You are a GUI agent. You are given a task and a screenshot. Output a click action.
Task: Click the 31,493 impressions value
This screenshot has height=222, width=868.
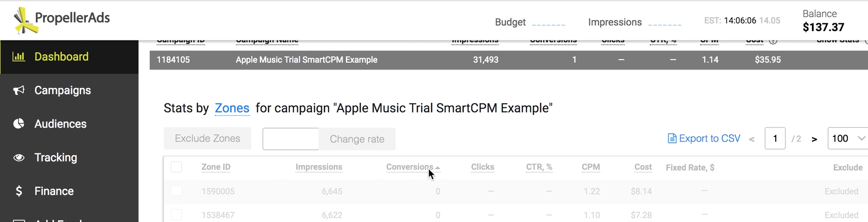(486, 60)
